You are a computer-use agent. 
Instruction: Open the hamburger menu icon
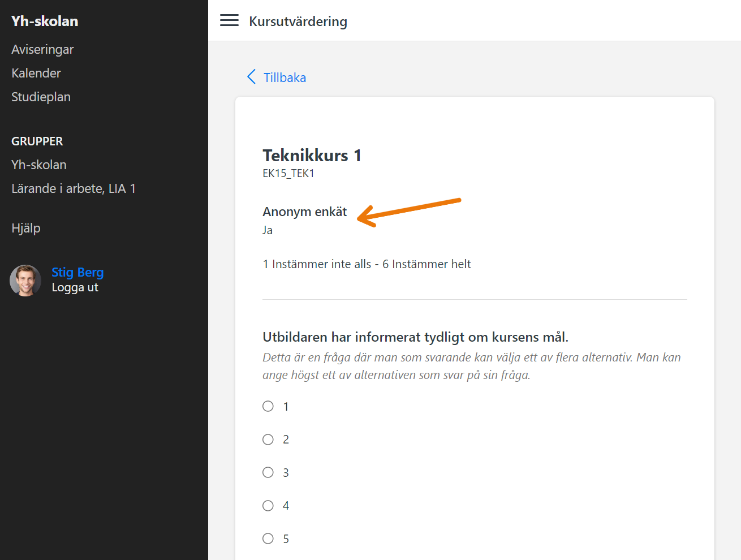point(229,20)
